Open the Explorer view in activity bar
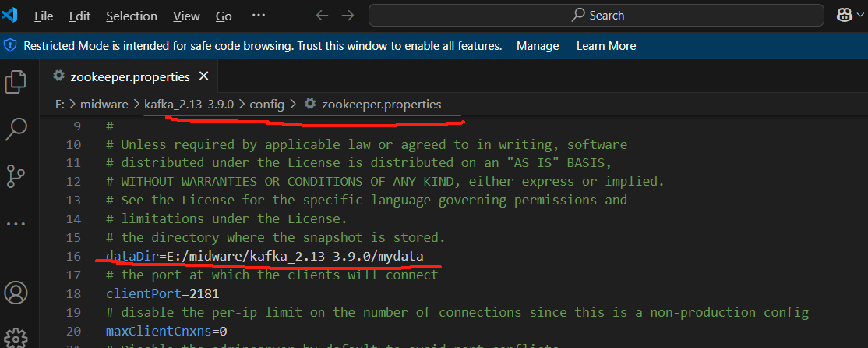The height and width of the screenshot is (348, 868). 16,81
